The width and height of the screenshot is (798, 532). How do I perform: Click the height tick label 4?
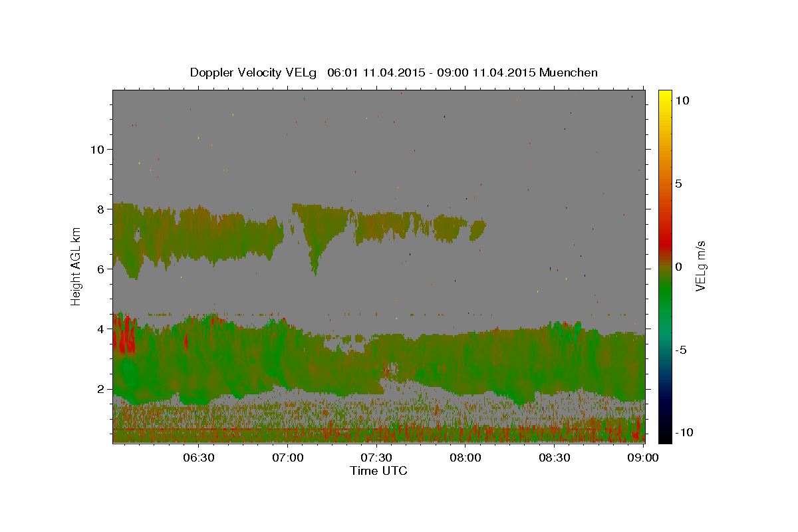101,329
